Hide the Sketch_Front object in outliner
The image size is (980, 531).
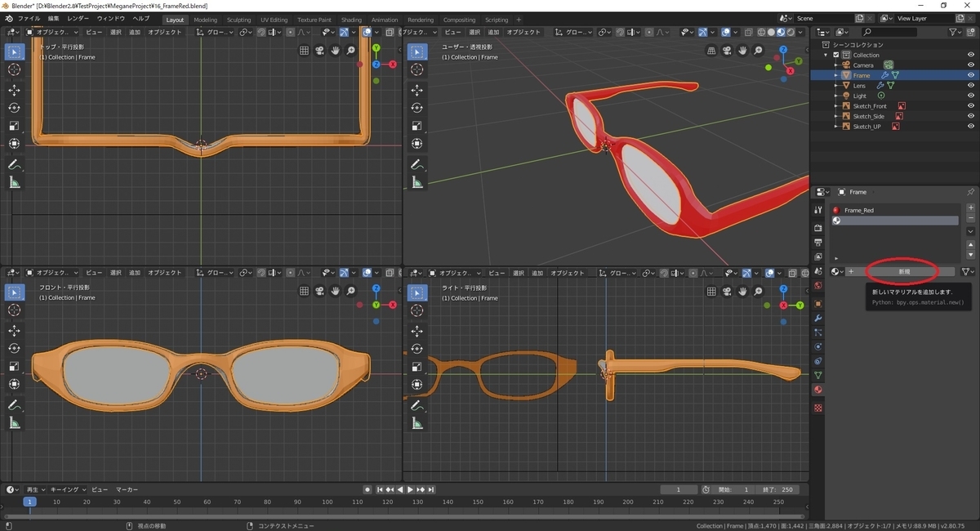(x=971, y=106)
